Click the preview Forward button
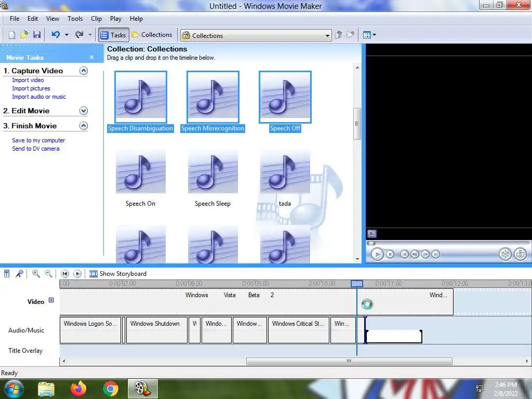 tap(436, 254)
